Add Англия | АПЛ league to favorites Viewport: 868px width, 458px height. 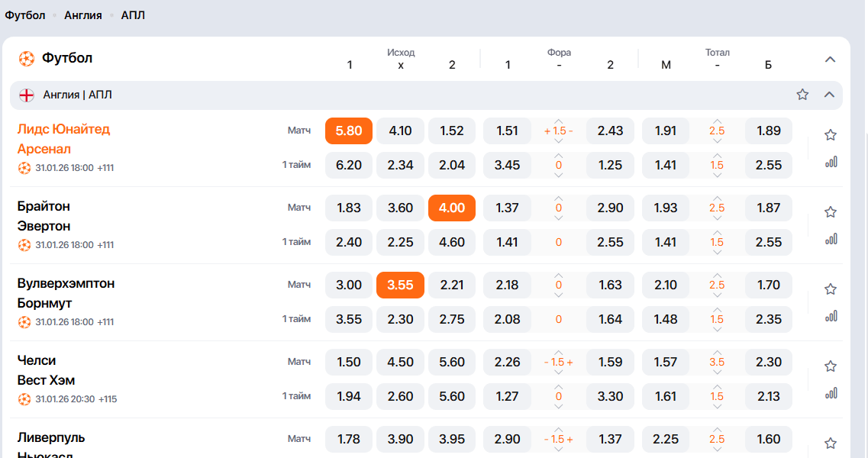click(x=802, y=95)
